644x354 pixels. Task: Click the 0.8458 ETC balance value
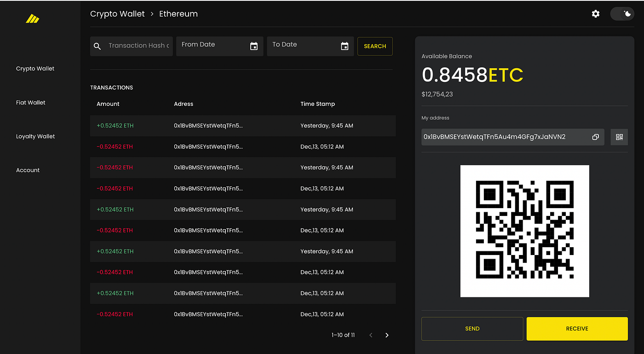[472, 75]
